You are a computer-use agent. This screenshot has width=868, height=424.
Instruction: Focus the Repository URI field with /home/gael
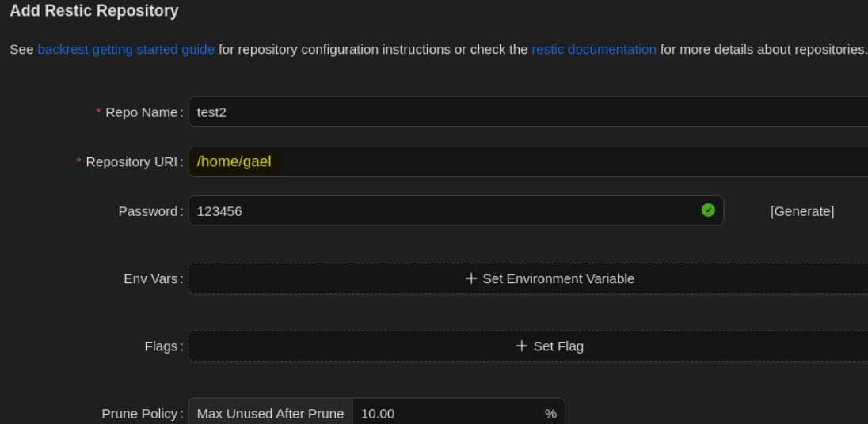tap(523, 162)
